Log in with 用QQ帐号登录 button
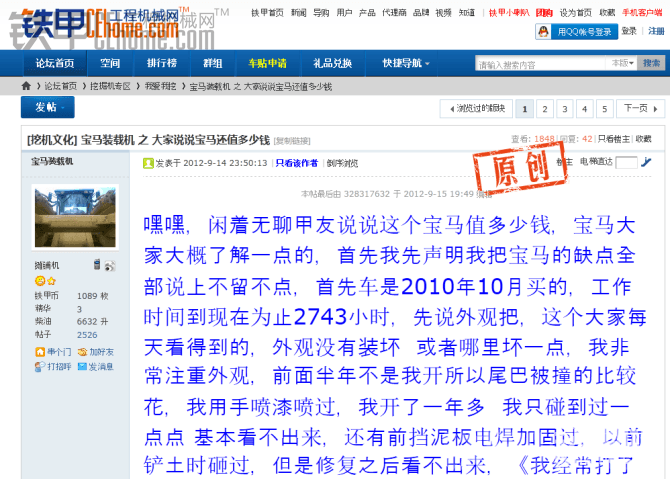The width and height of the screenshot is (670, 479). click(576, 32)
